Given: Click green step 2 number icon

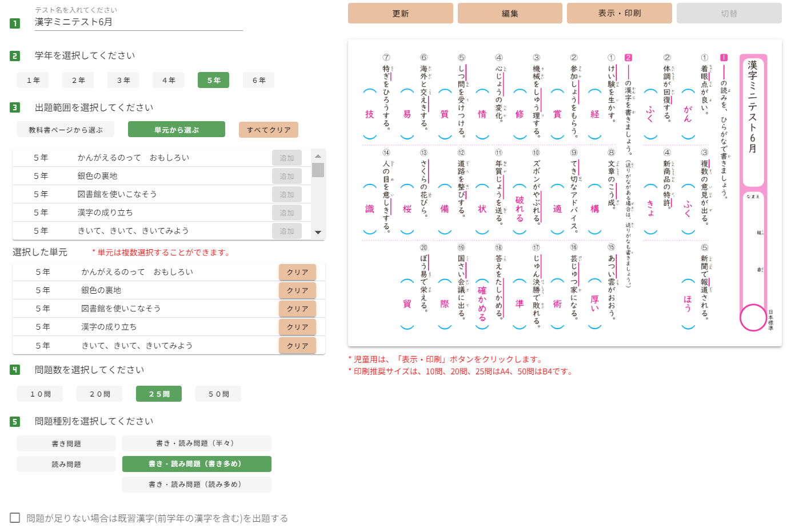Looking at the screenshot, I should 15,56.
